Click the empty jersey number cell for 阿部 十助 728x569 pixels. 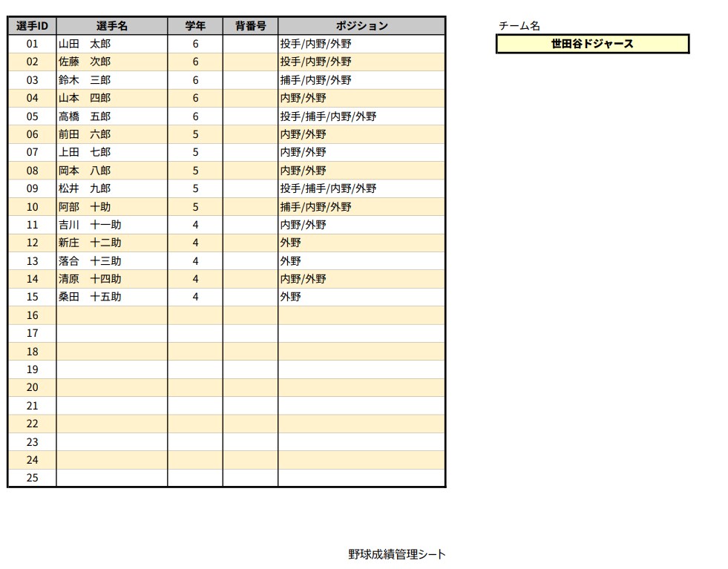click(250, 207)
